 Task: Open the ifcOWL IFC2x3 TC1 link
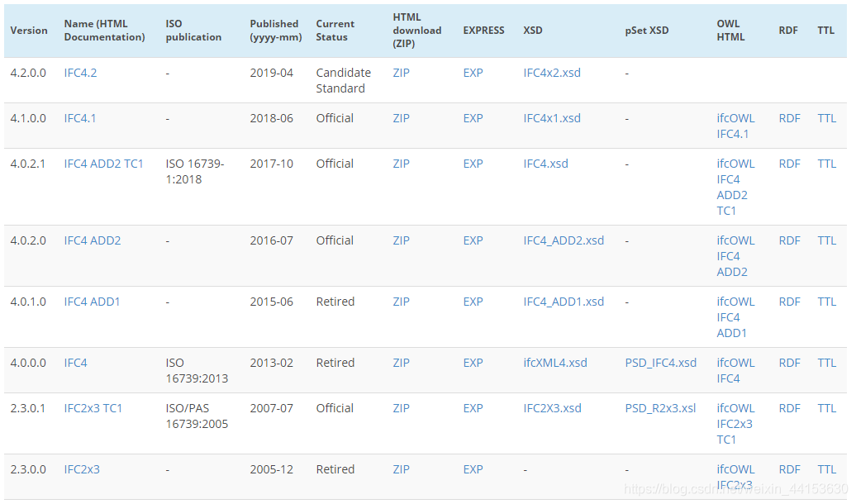(x=736, y=424)
